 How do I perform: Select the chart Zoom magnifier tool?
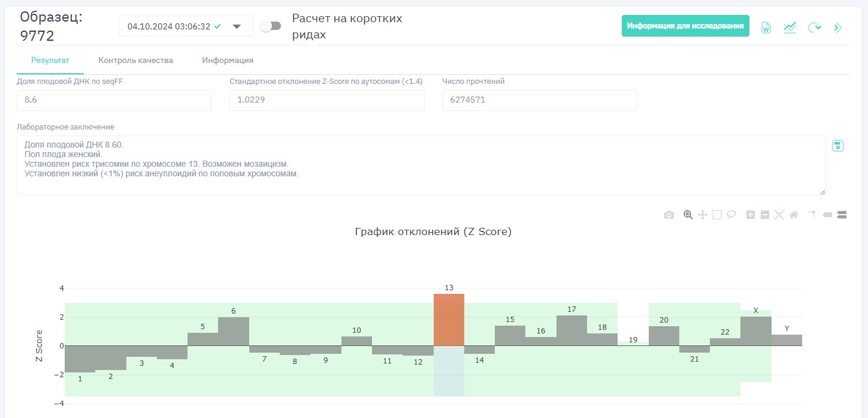(x=688, y=215)
